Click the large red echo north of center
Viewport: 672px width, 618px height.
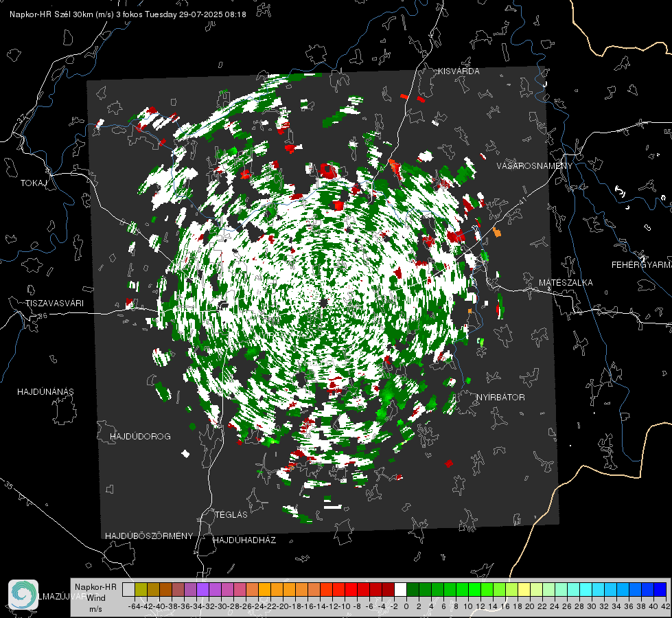point(328,171)
